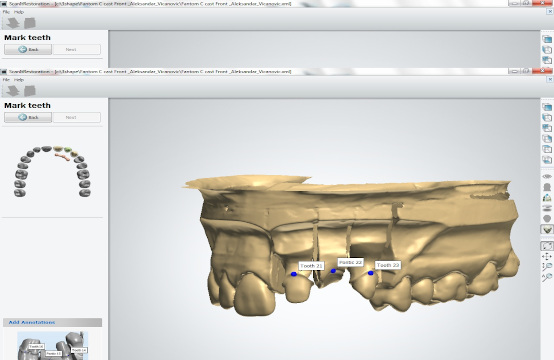This screenshot has width=554, height=360.
Task: Click the grey tooth die icon
Action: click(547, 187)
